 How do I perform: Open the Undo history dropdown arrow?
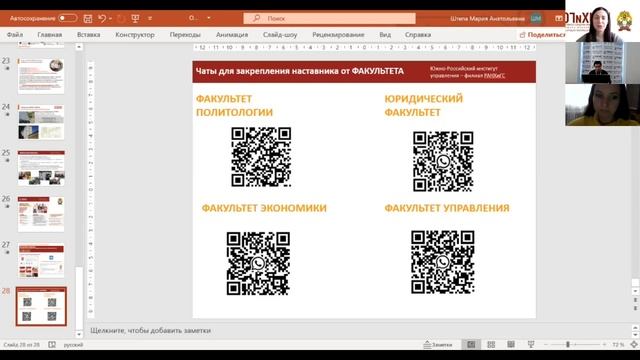tap(111, 18)
